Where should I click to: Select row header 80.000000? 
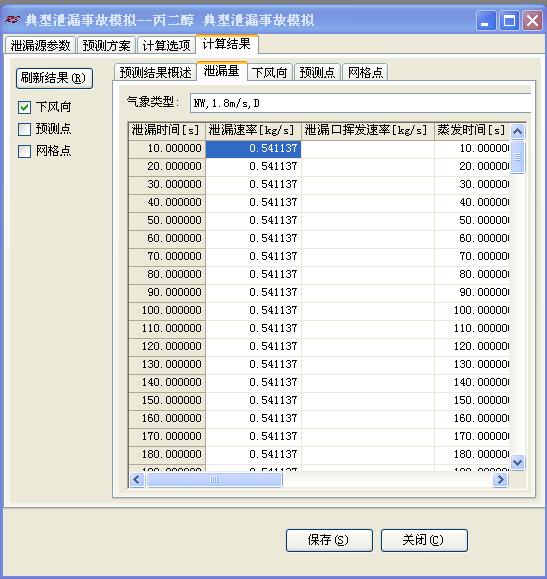click(x=167, y=275)
